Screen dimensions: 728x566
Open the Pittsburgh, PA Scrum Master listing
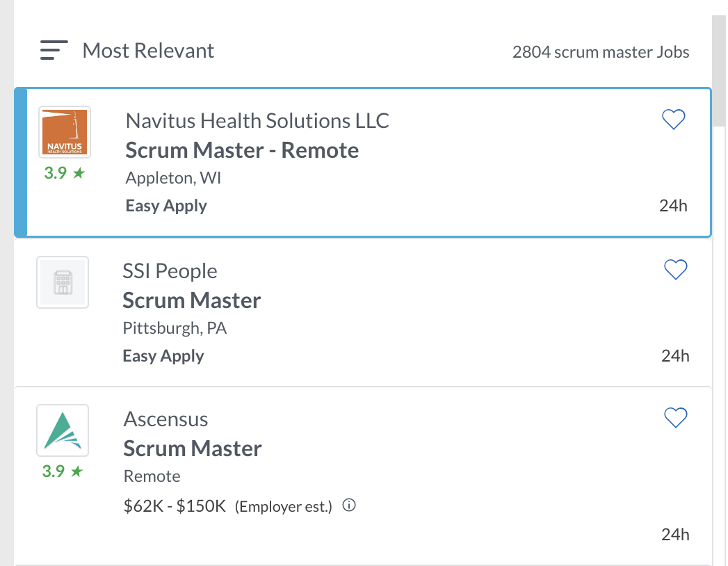(x=191, y=300)
